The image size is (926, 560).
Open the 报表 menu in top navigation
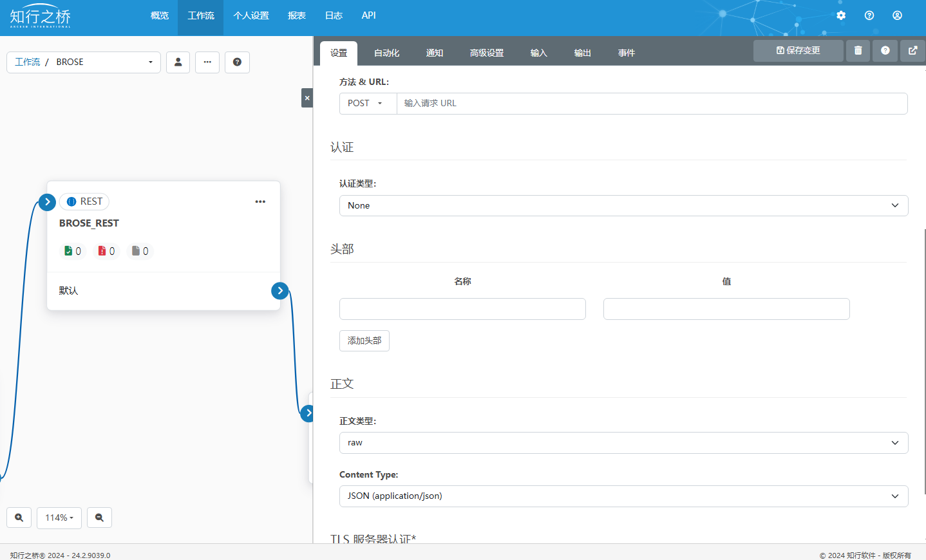click(x=296, y=15)
